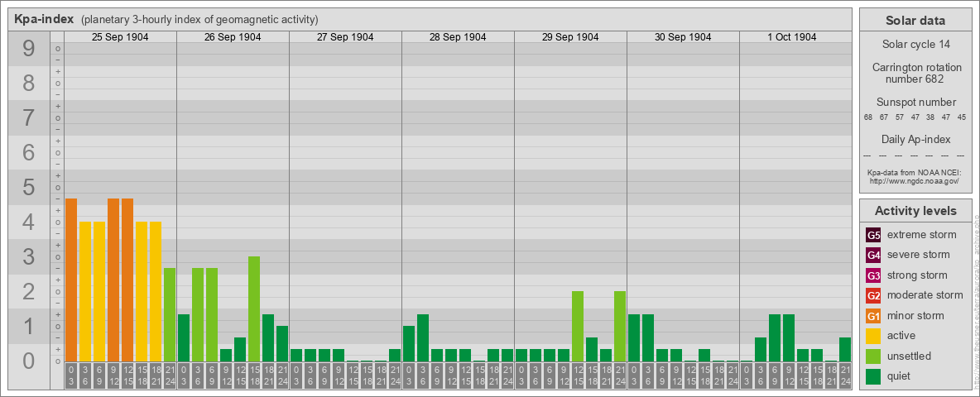Click the dark green quiet swatch
The height and width of the screenshot is (397, 980).
[x=873, y=376]
